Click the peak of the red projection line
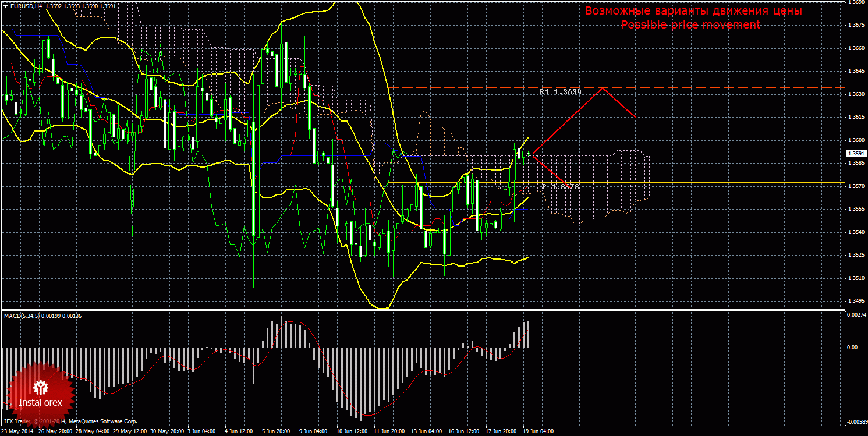Screen dimensions: 868x436 (603, 88)
